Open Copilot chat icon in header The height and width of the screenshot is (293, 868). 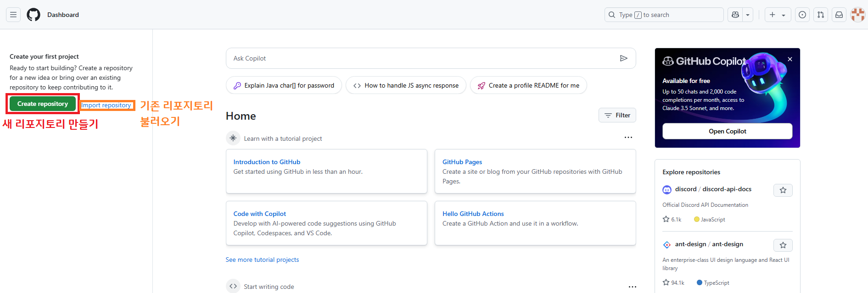(735, 15)
